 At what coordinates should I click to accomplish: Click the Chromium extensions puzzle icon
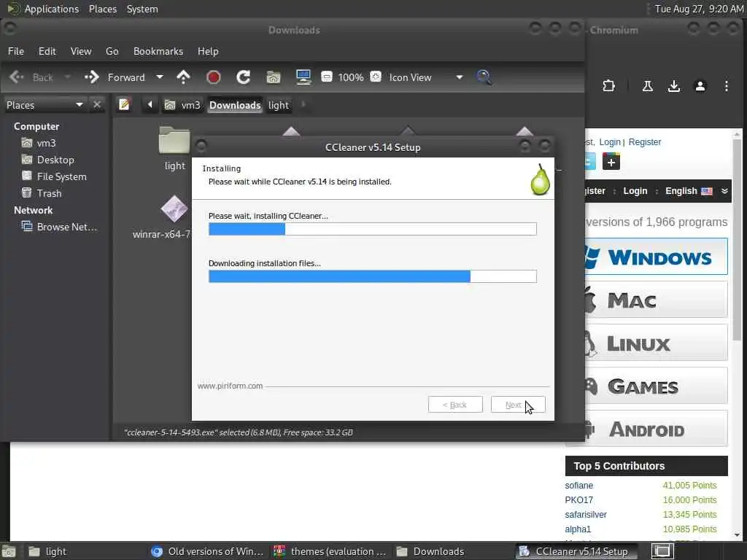608,86
